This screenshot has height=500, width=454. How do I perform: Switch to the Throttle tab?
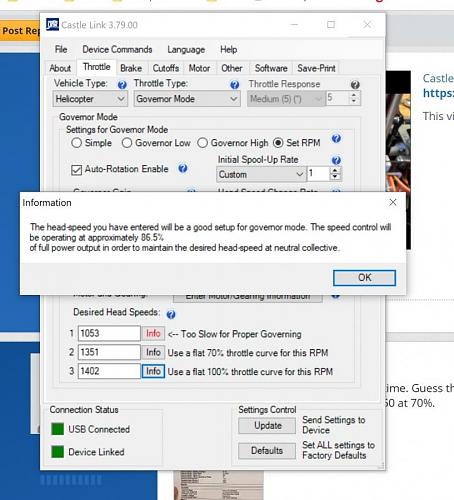97,67
